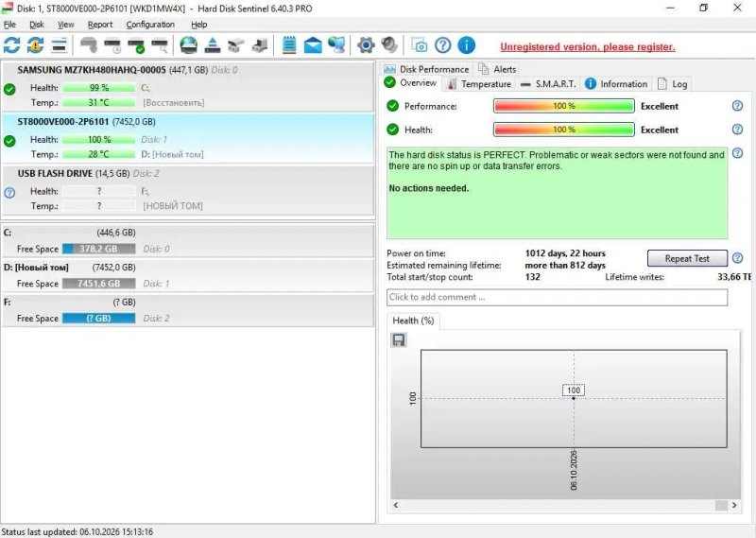Click the Repeat Test button
Screen dimensions: 756x538
pyautogui.click(x=687, y=258)
